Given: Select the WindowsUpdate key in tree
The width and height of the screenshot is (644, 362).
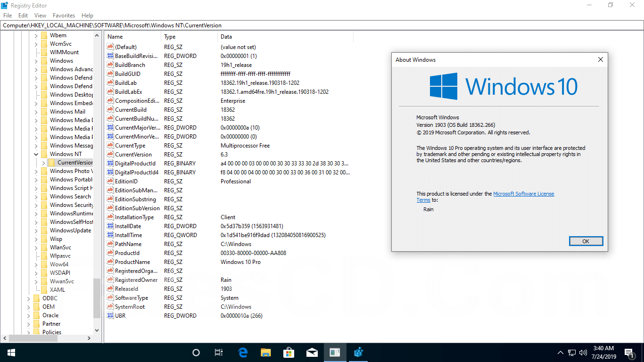Looking at the screenshot, I should (x=70, y=230).
